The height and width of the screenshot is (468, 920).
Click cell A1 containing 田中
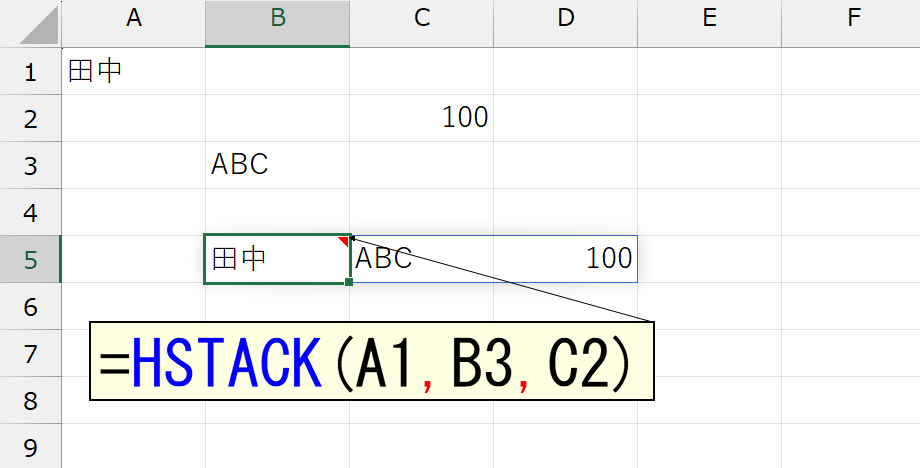(x=134, y=71)
